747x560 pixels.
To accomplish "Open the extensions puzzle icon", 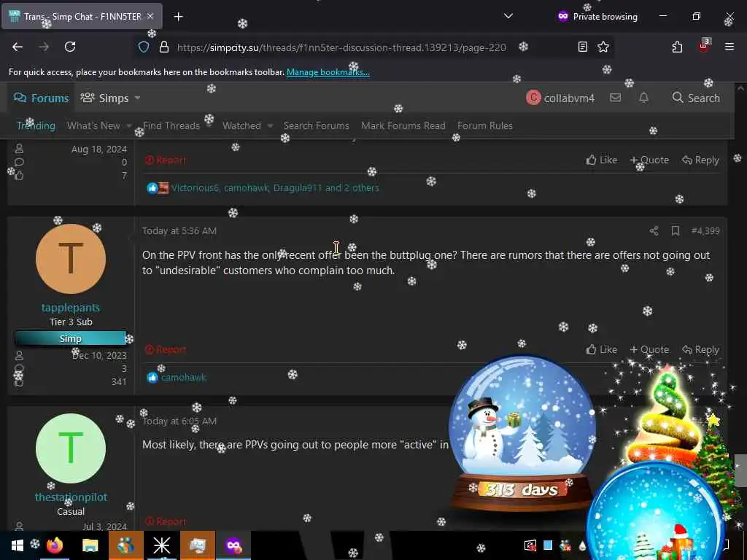I will coord(677,47).
